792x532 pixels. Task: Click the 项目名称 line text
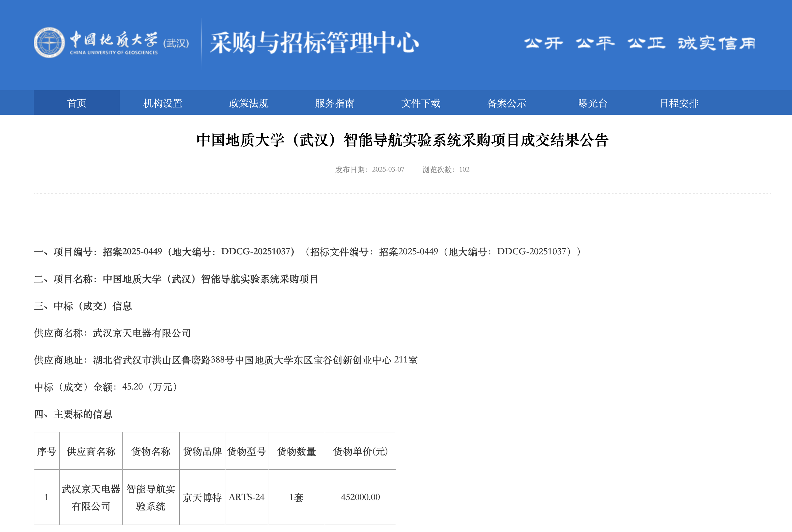coord(176,279)
